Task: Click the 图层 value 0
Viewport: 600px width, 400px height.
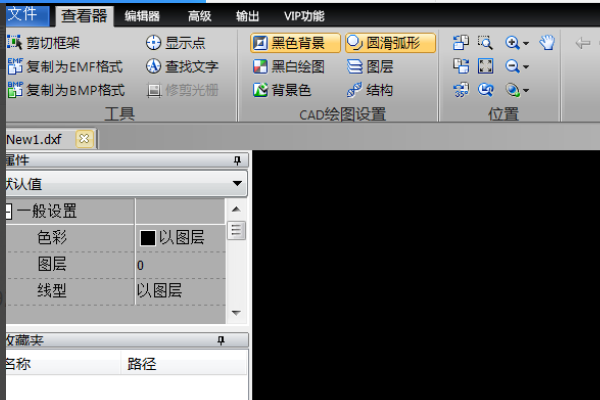Action: point(140,265)
